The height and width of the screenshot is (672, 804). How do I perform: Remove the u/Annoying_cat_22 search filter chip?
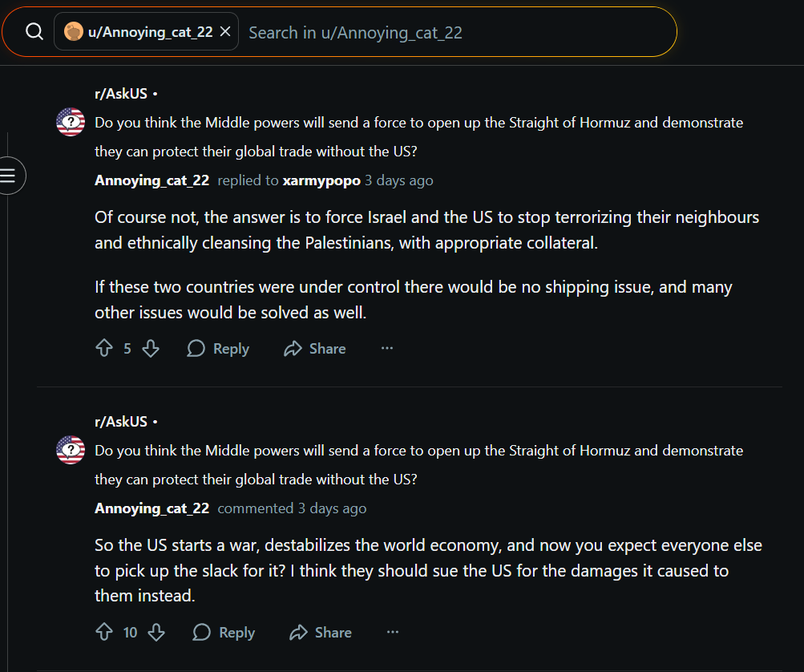coord(224,32)
